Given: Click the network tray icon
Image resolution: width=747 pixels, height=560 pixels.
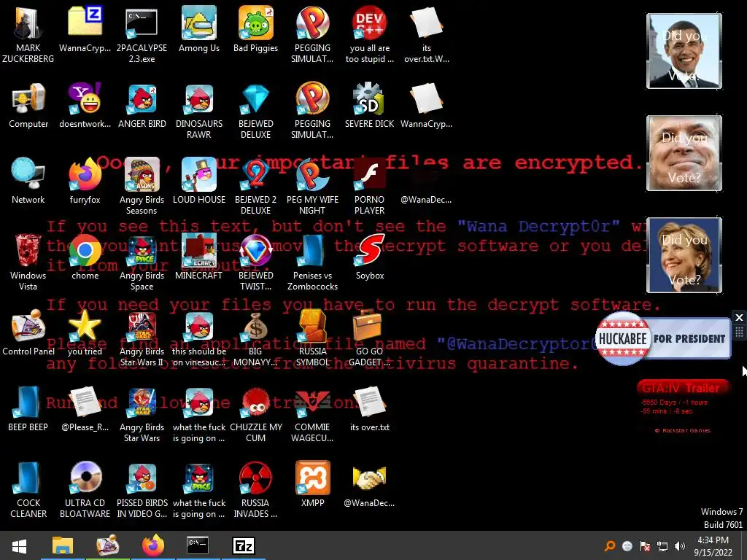Looking at the screenshot, I should pos(662,546).
